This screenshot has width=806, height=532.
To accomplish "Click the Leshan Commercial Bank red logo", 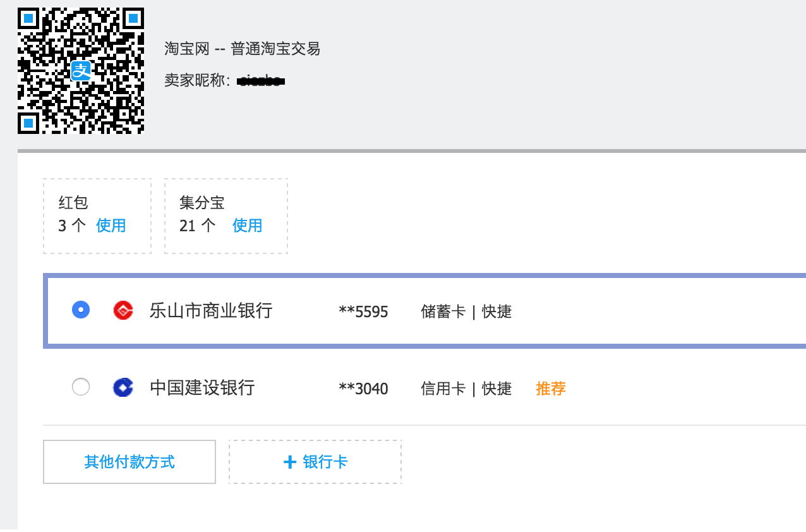I will pyautogui.click(x=123, y=310).
